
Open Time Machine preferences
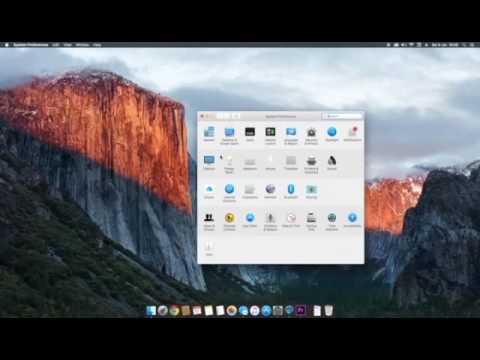[x=332, y=221]
